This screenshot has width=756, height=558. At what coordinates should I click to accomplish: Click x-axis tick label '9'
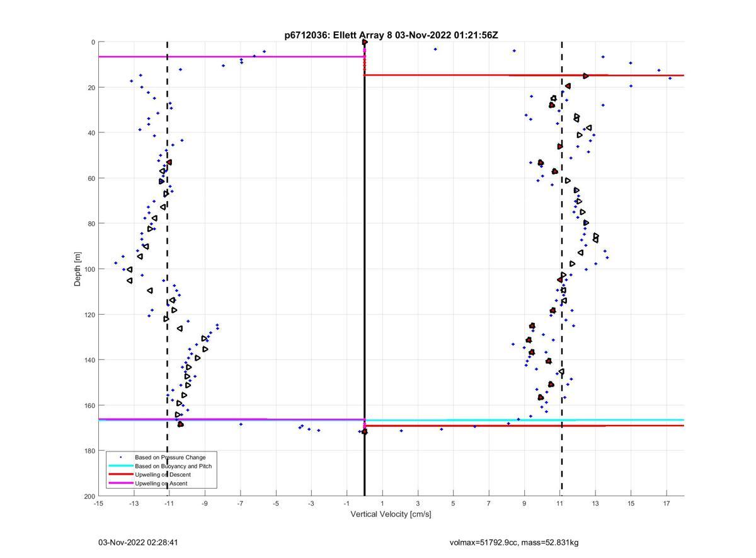click(524, 503)
